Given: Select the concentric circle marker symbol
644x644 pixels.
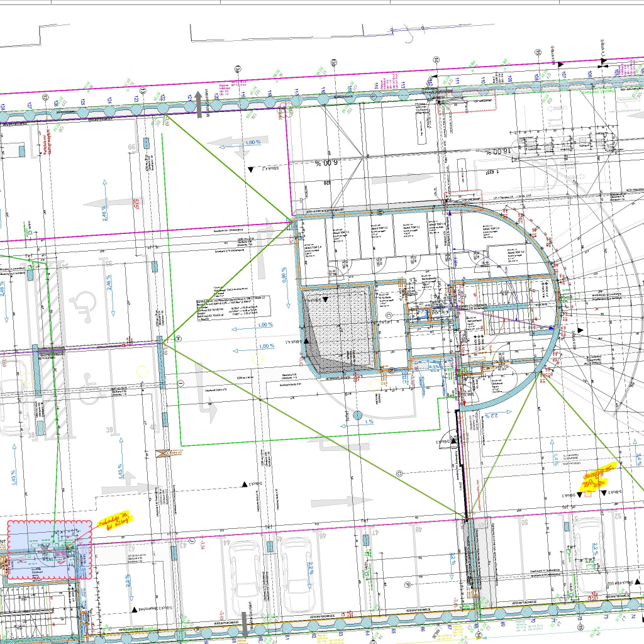Looking at the screenshot, I should (x=399, y=472).
